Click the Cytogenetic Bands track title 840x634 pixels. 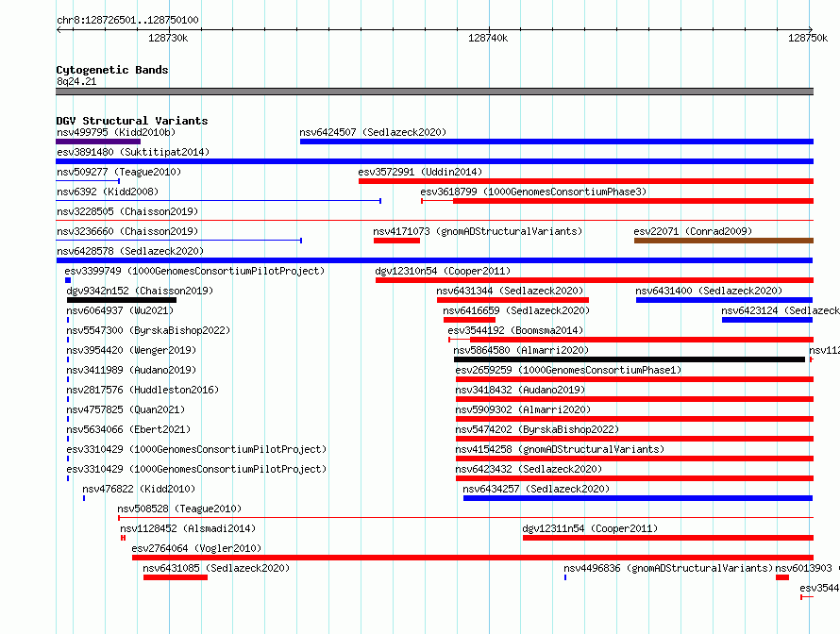[112, 70]
